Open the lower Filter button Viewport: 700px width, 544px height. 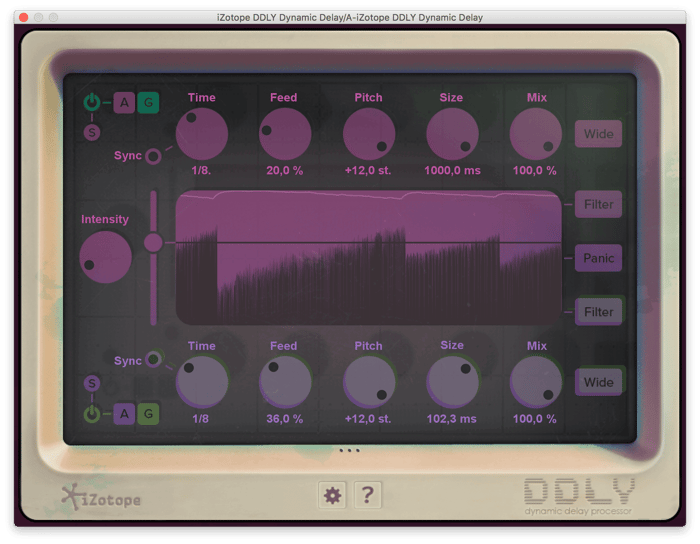coord(598,311)
